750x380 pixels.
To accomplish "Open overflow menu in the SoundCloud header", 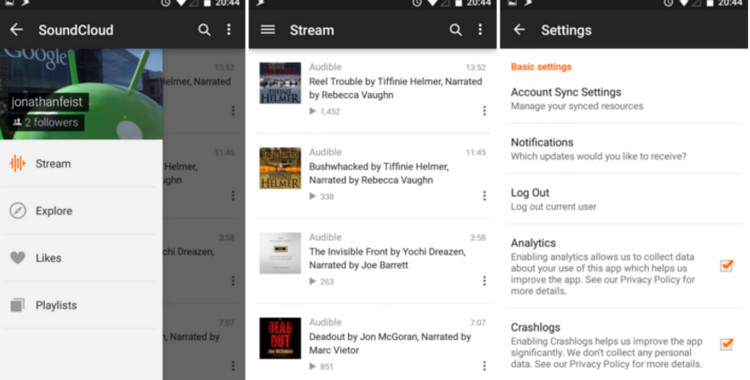I will (x=229, y=30).
